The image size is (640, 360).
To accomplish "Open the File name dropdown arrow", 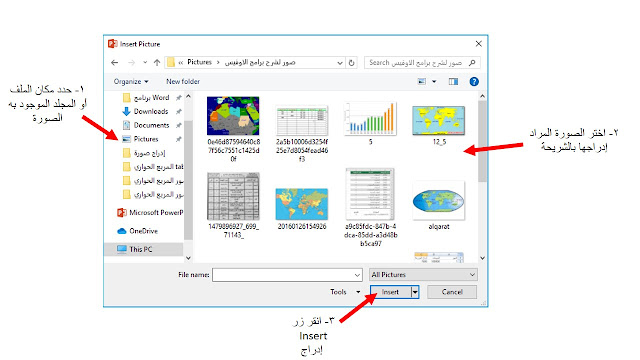I will 358,275.
